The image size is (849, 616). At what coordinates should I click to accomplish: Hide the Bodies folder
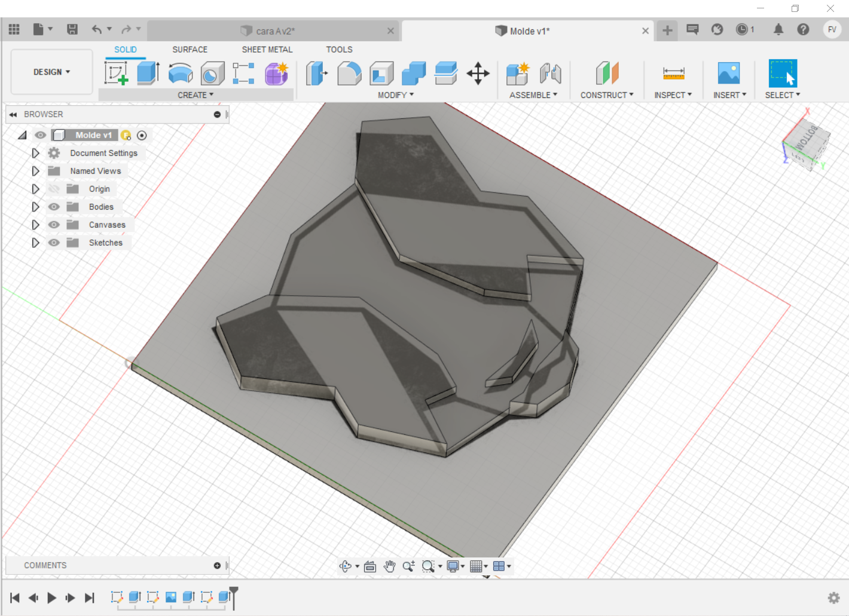pos(53,206)
